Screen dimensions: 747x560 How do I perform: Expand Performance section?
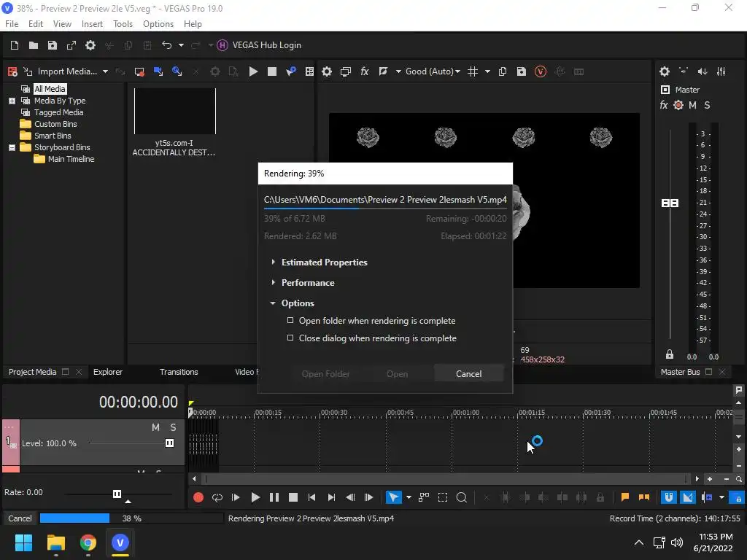[273, 282]
